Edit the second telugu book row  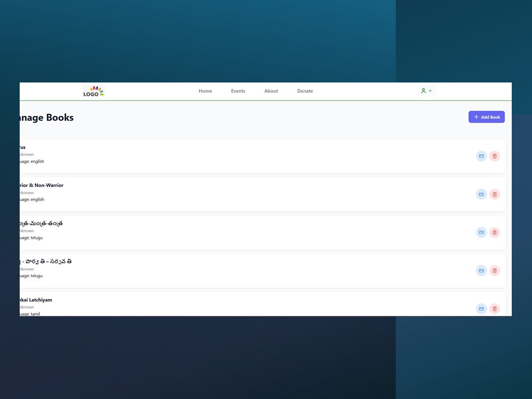(481, 271)
